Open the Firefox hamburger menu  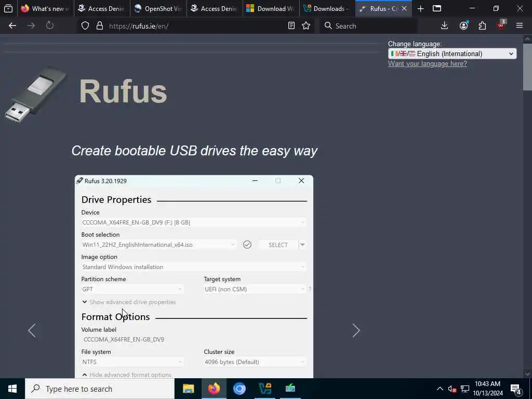click(520, 25)
